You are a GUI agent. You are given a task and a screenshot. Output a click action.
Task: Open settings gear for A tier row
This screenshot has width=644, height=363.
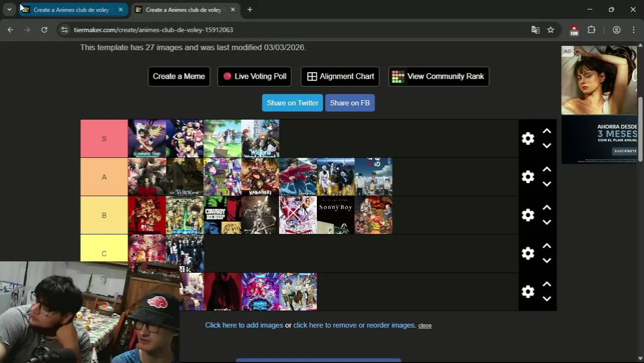coord(528,177)
